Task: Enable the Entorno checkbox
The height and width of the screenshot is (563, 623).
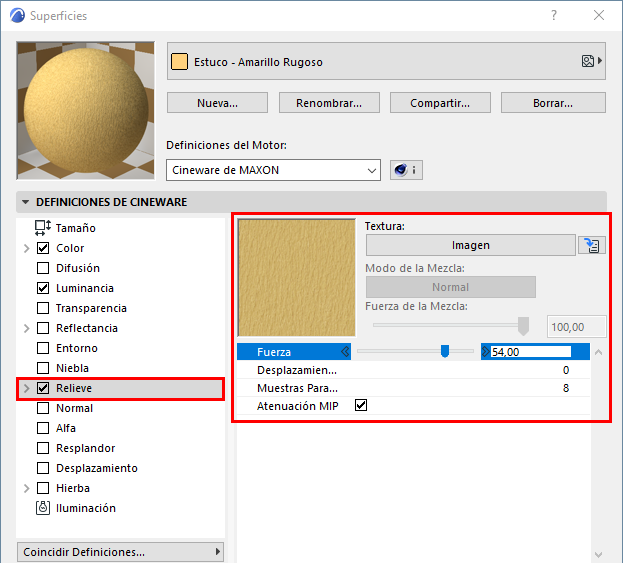Action: click(x=43, y=348)
